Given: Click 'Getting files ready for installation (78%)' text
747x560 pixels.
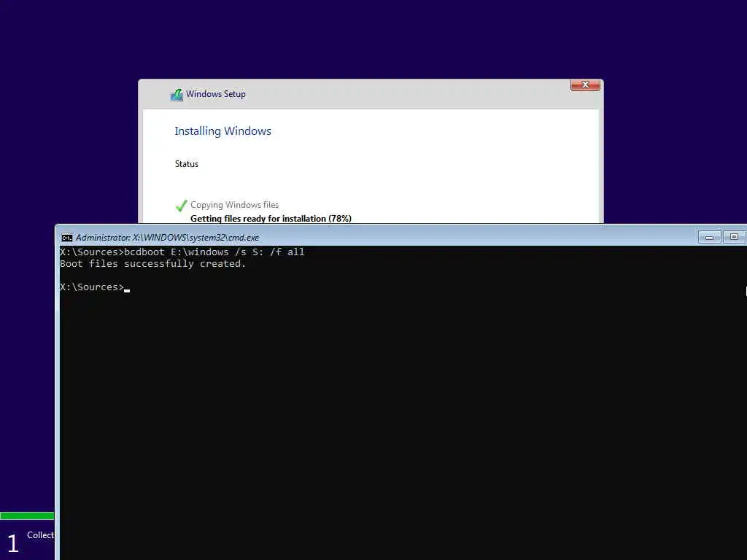Looking at the screenshot, I should (271, 219).
